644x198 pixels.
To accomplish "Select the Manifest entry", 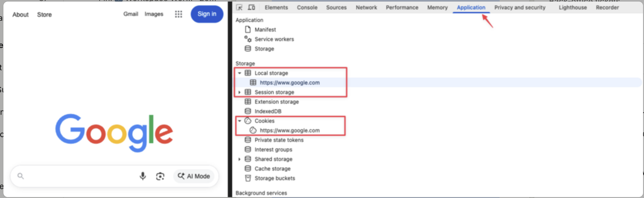I will [265, 30].
